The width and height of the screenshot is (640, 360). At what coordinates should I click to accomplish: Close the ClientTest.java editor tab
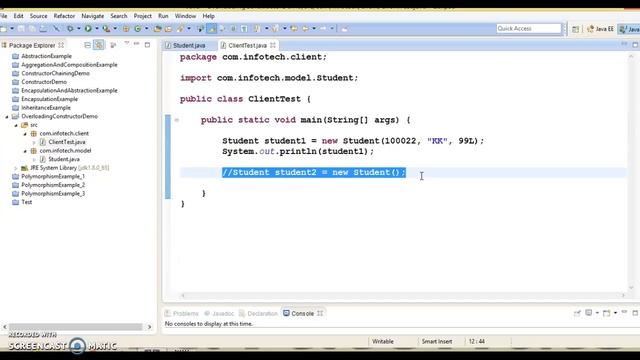(x=273, y=45)
